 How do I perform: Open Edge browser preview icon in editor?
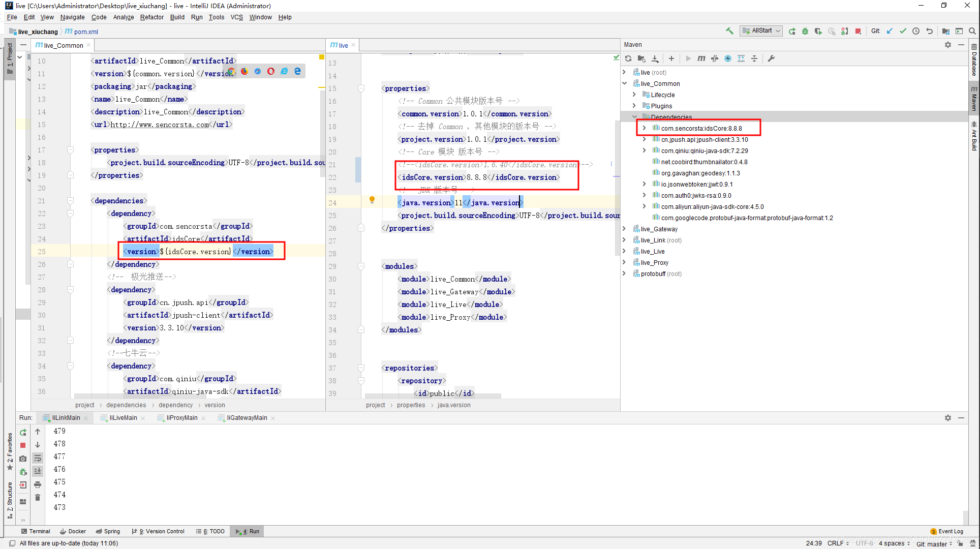click(297, 71)
